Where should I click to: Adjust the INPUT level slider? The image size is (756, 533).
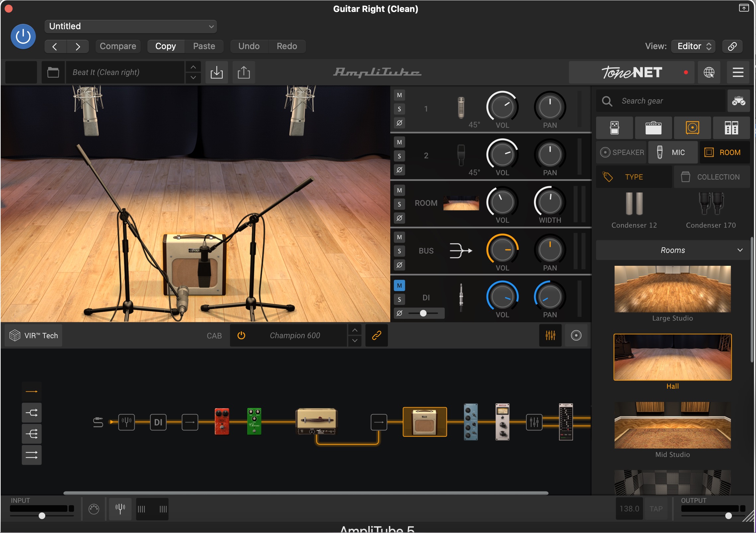[42, 516]
